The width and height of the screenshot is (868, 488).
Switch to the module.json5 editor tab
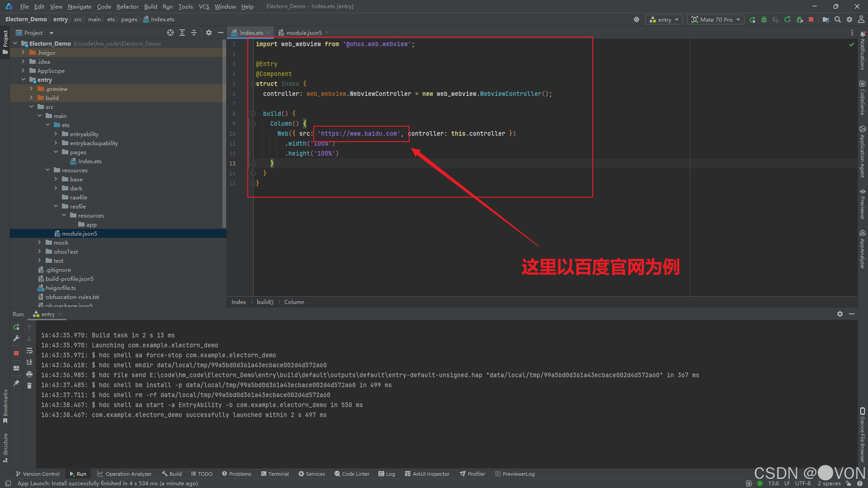click(303, 33)
